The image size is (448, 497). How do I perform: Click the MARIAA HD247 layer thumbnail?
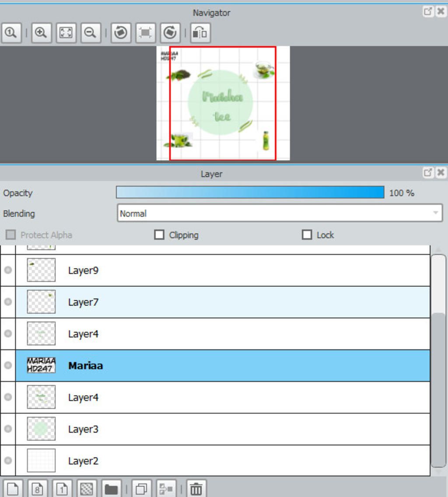pos(41,365)
